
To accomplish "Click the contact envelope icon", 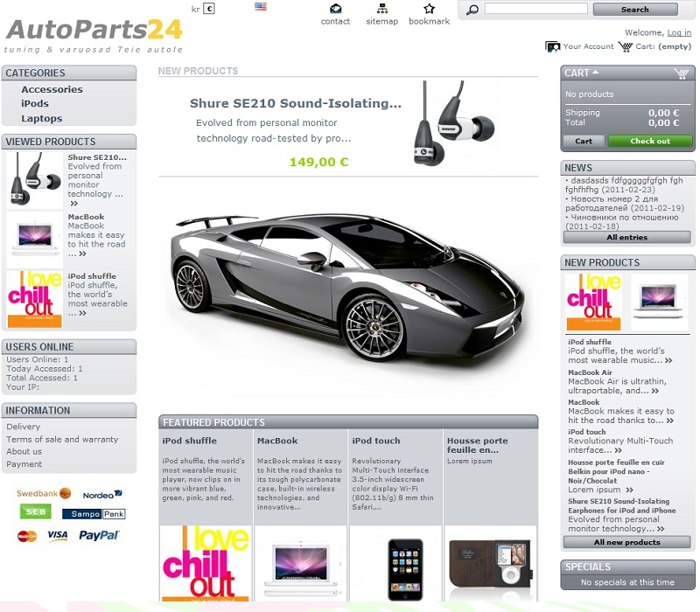I will [x=335, y=8].
